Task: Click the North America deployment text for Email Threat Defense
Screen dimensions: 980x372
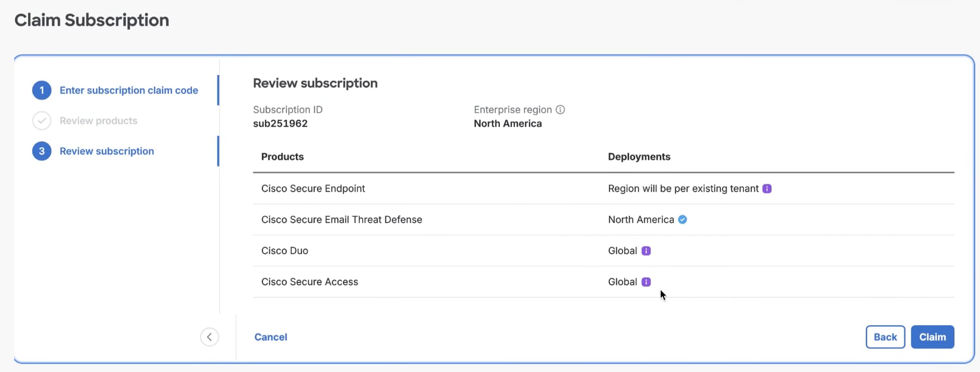Action: tap(641, 220)
